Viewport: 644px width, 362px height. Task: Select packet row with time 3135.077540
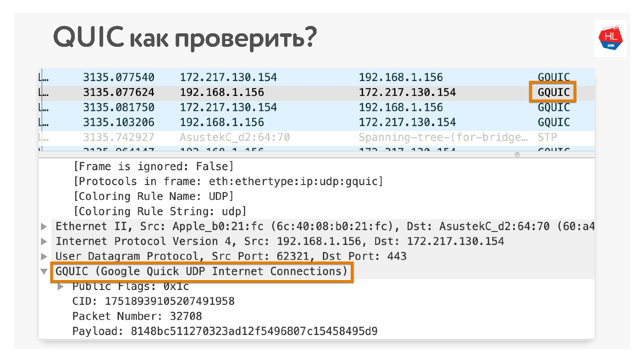[x=316, y=77]
